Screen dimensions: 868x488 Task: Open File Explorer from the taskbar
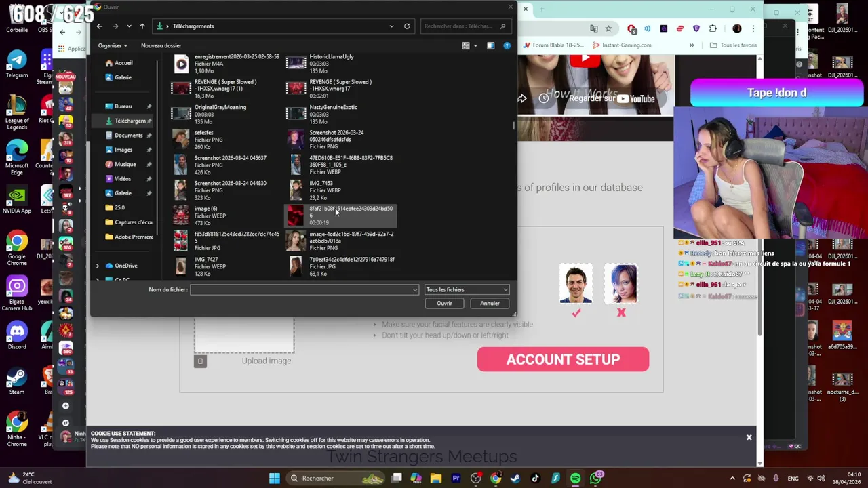(435, 478)
